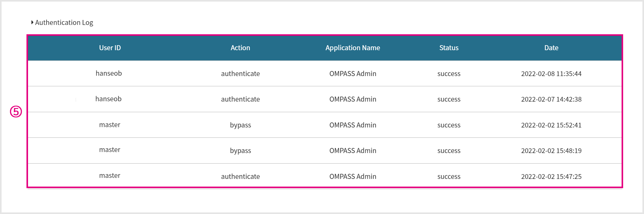The image size is (644, 214).
Task: Click master user in the last row
Action: tap(110, 175)
